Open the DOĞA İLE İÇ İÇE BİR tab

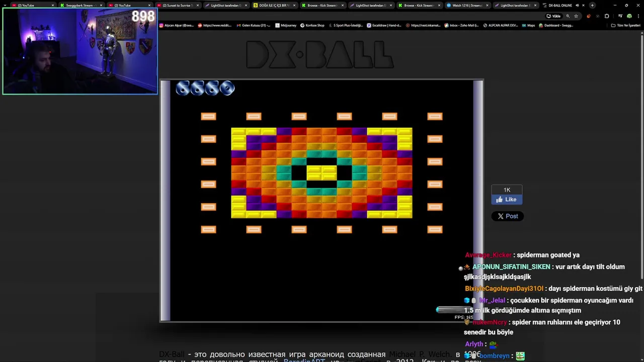(x=273, y=6)
